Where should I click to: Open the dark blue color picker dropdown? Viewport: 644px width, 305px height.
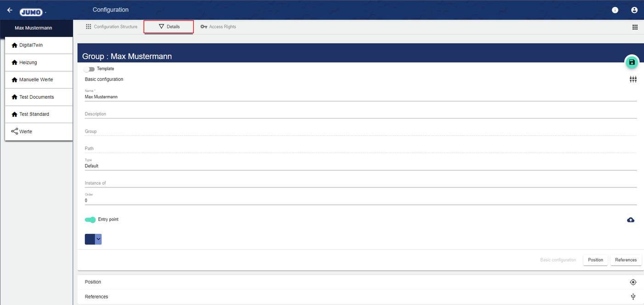[x=98, y=239]
